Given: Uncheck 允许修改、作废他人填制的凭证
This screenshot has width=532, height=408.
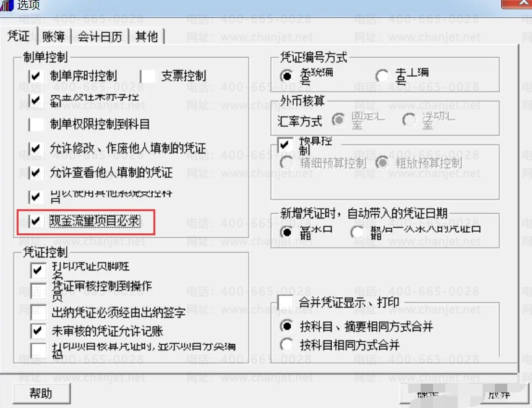Looking at the screenshot, I should [36, 149].
